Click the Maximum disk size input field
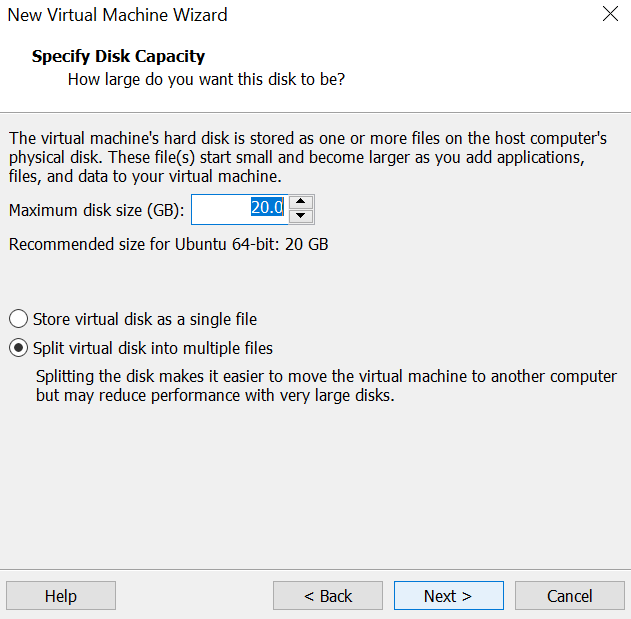Screen dimensions: 631x619 [240, 210]
